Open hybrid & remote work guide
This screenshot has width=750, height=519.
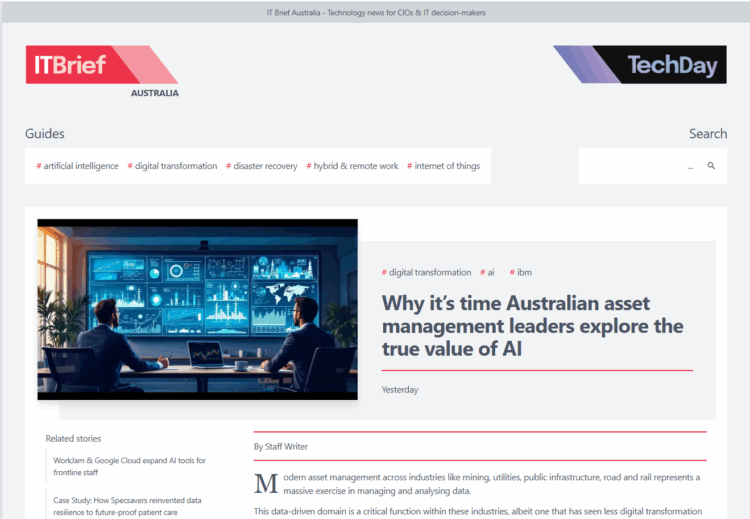pyautogui.click(x=352, y=166)
